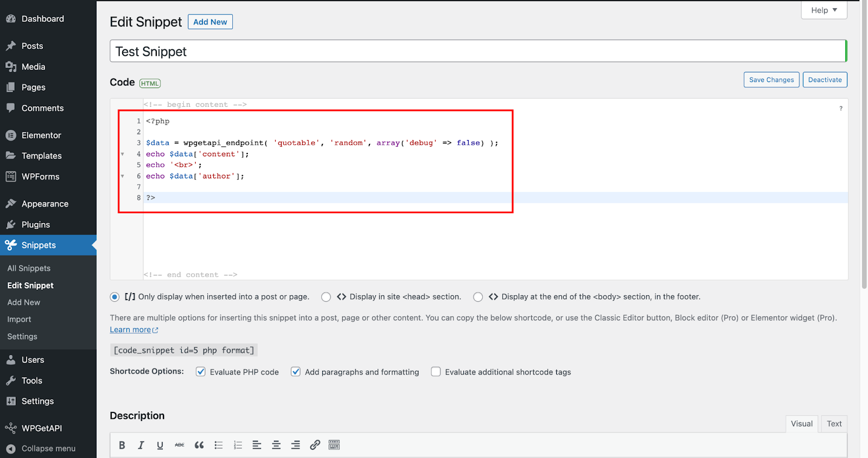Click the Tools wrench icon

11,380
